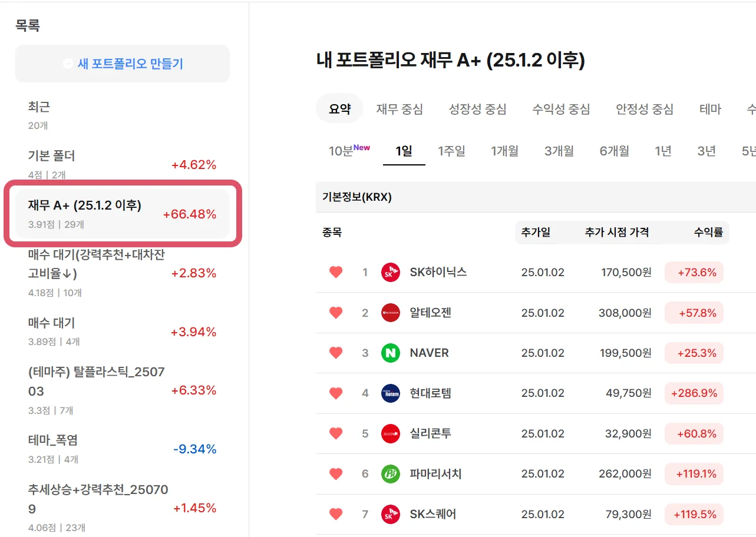756x537 pixels.
Task: Sort by the 추가일 column header
Action: (536, 232)
